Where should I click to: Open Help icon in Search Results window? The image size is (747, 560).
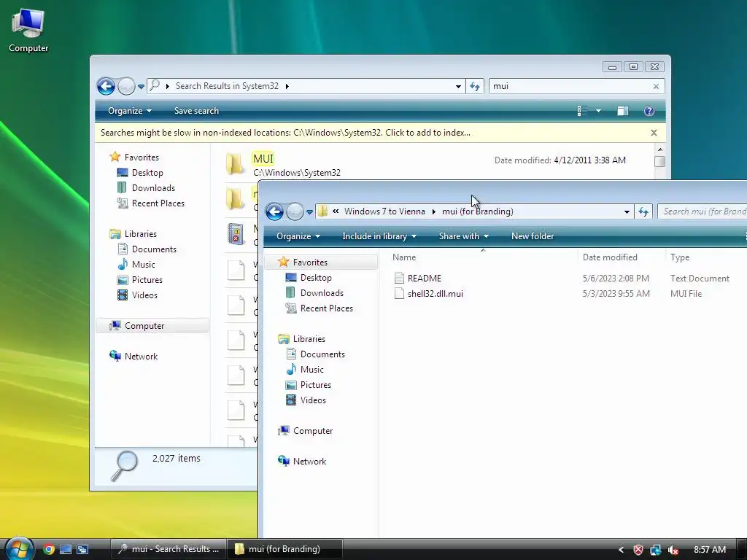coord(649,111)
